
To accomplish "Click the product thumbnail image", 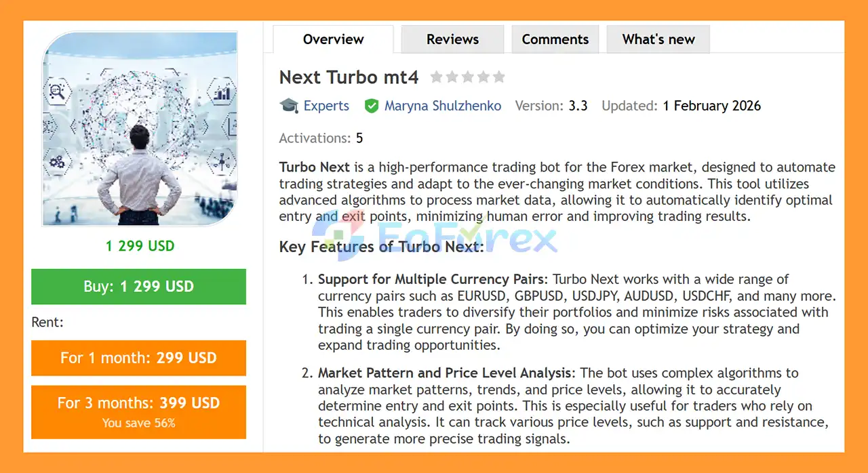I will pos(140,129).
